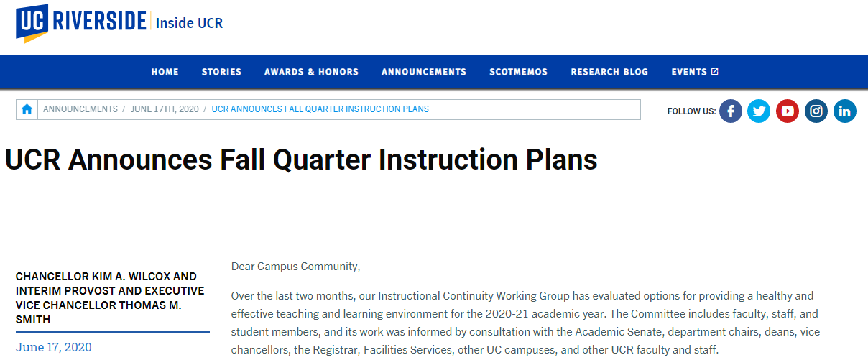
Task: Navigate to Research Blog
Action: [x=609, y=72]
